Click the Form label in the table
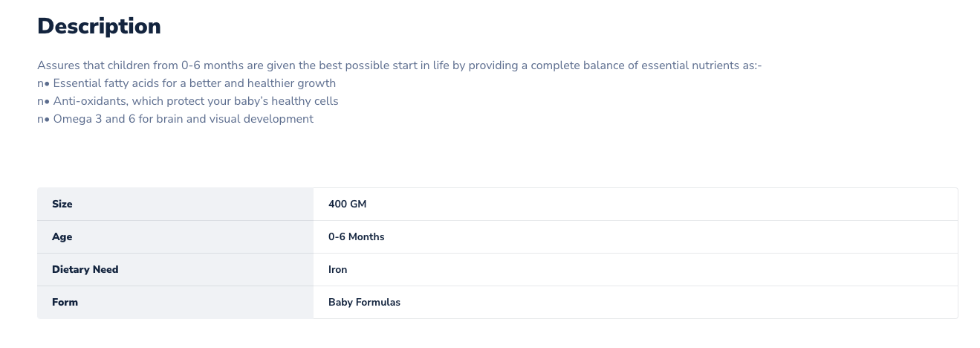The height and width of the screenshot is (348, 980). (x=65, y=303)
